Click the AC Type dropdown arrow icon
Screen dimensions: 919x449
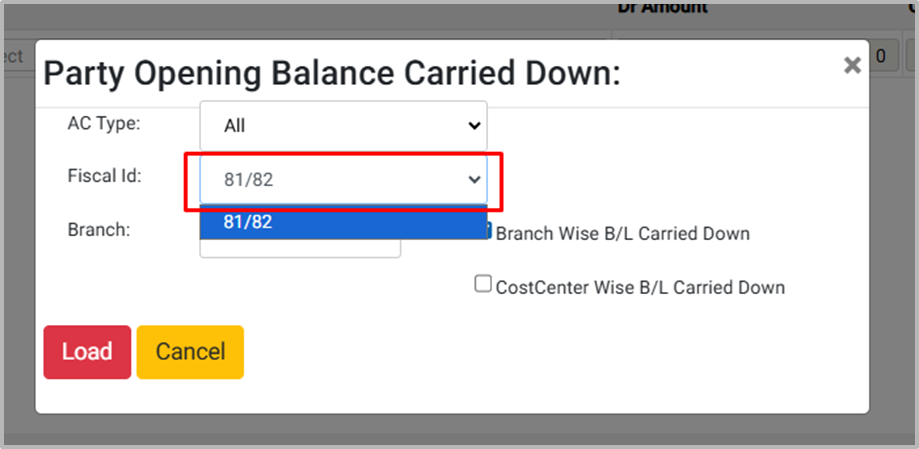click(x=474, y=126)
